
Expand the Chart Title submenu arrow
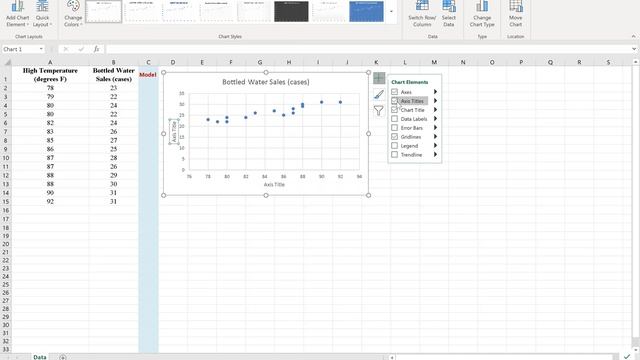click(435, 110)
